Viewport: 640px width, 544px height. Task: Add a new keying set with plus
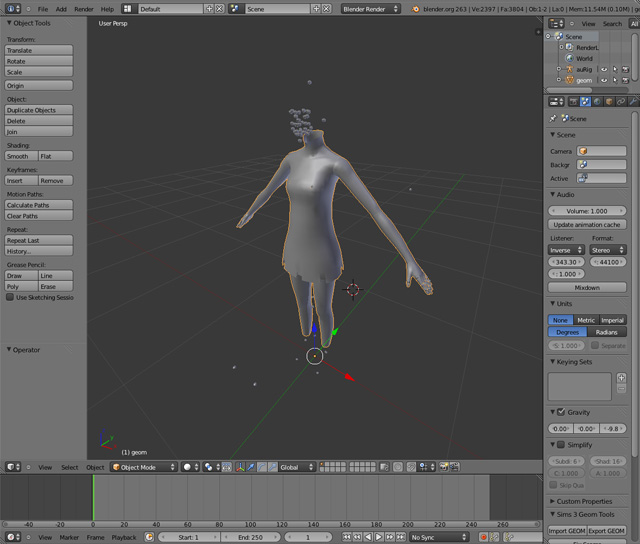click(x=621, y=377)
